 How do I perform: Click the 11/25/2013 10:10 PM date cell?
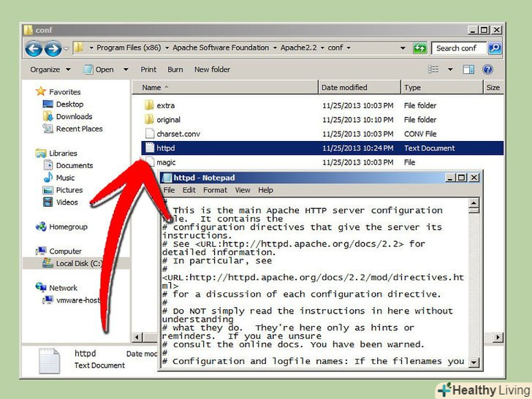[357, 120]
